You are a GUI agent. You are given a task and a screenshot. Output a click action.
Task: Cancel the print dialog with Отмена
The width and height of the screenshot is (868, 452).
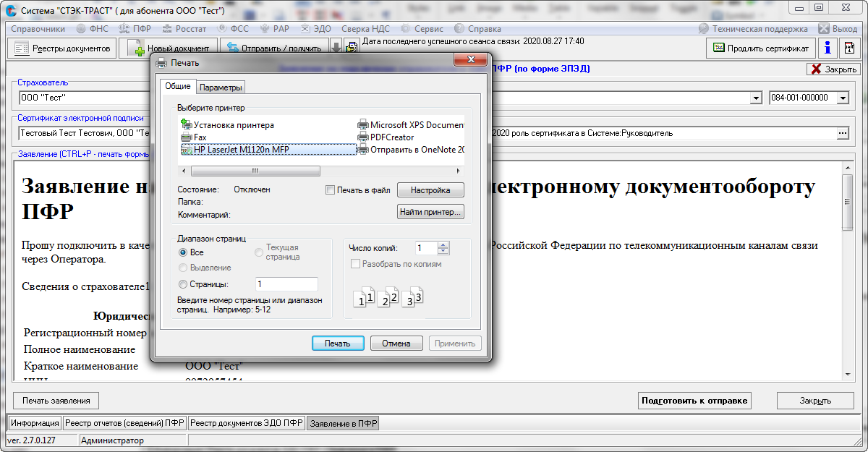(x=396, y=344)
